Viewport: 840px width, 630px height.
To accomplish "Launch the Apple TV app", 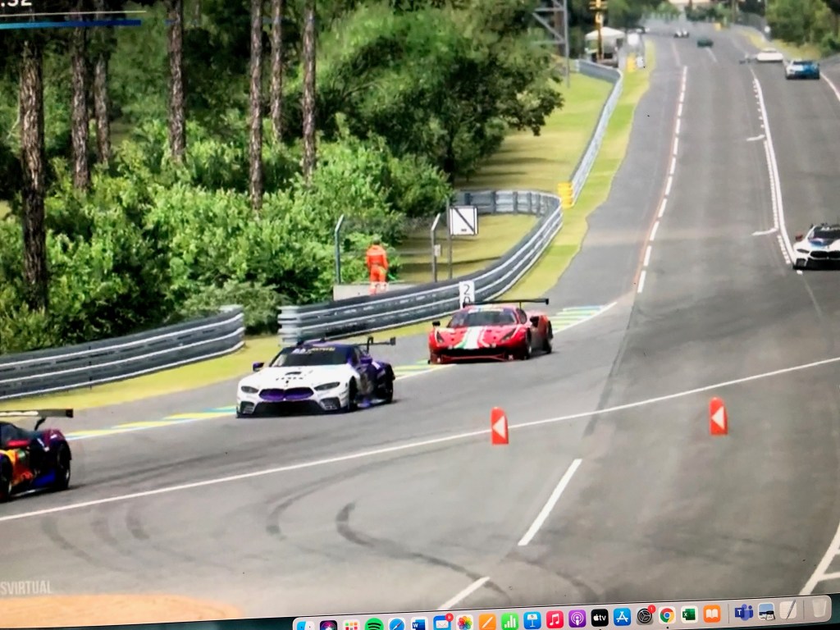I will [600, 618].
